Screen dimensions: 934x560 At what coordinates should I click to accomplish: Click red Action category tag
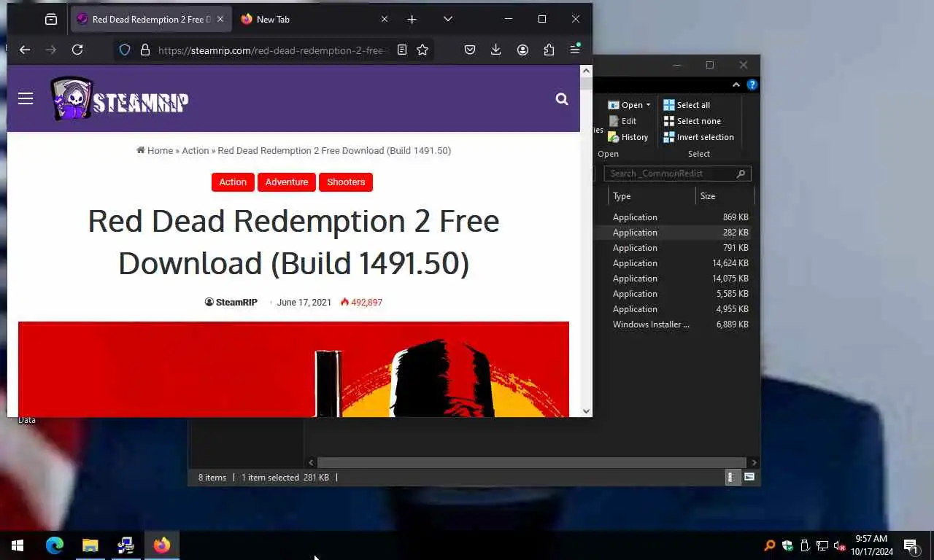click(233, 182)
